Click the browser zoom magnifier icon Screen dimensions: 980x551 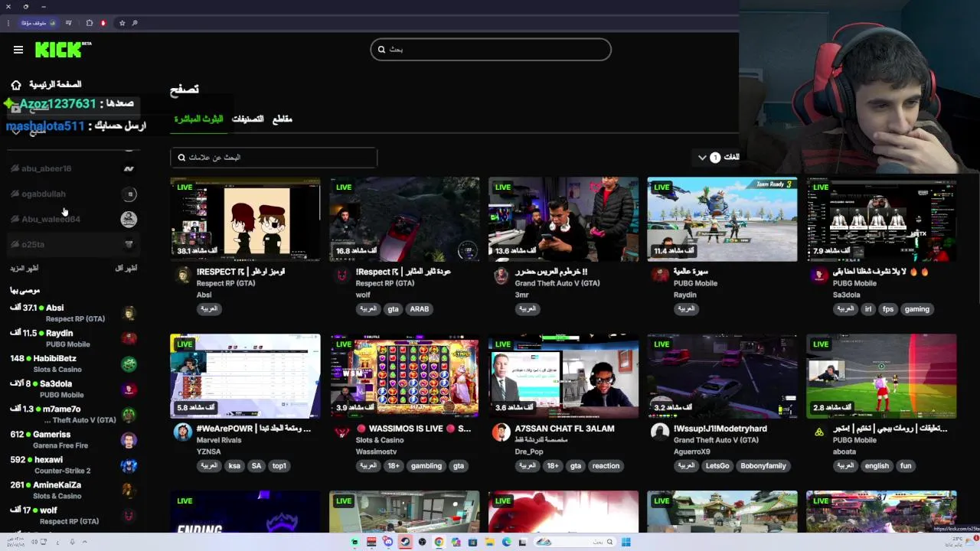pos(135,23)
